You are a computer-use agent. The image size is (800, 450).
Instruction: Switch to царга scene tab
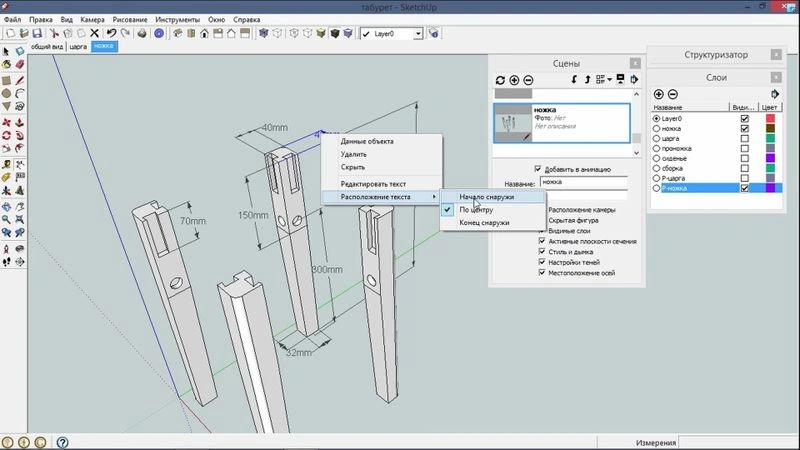[78, 46]
